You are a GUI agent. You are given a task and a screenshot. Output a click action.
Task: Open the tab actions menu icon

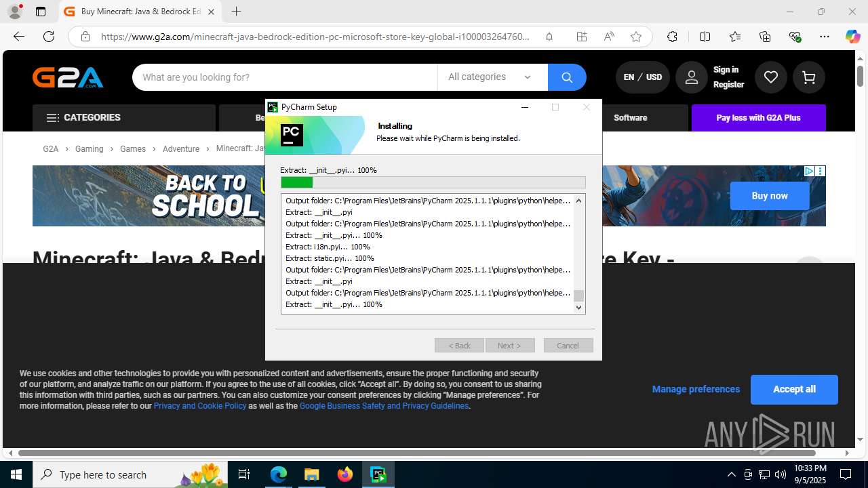41,12
